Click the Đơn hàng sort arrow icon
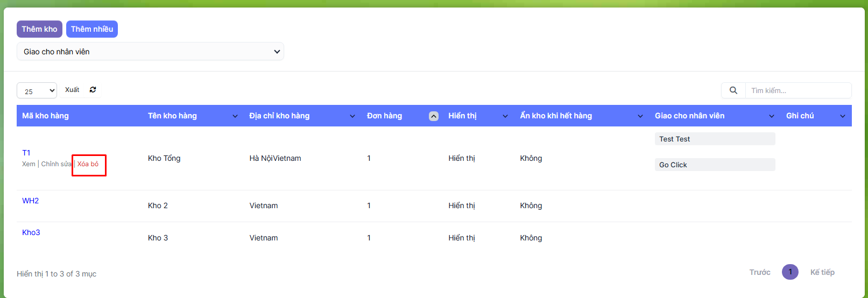868x298 pixels. pyautogui.click(x=433, y=116)
